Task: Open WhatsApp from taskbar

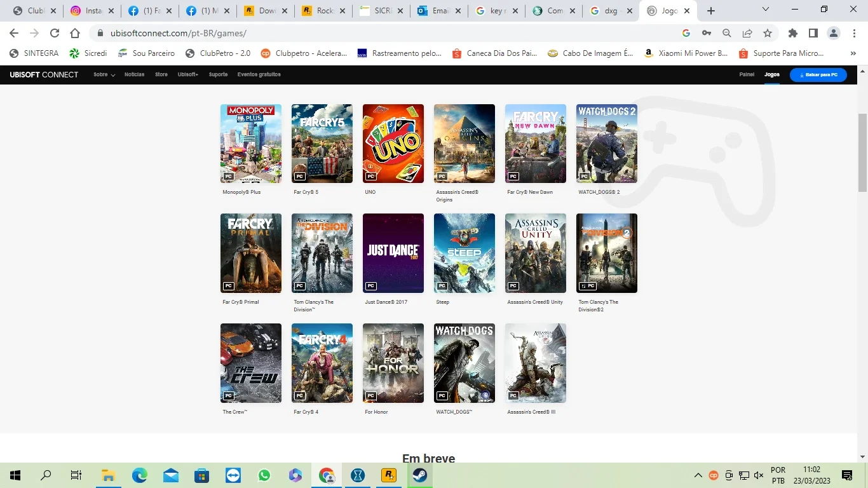Action: click(x=264, y=475)
